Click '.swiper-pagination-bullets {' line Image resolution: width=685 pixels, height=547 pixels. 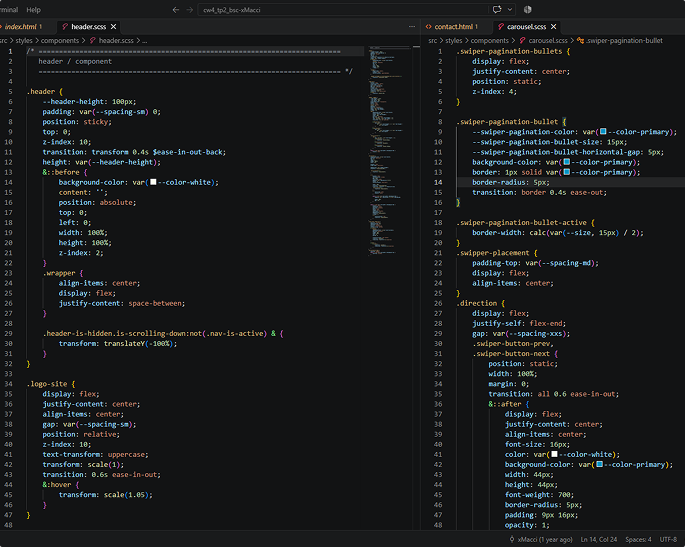[x=513, y=51]
